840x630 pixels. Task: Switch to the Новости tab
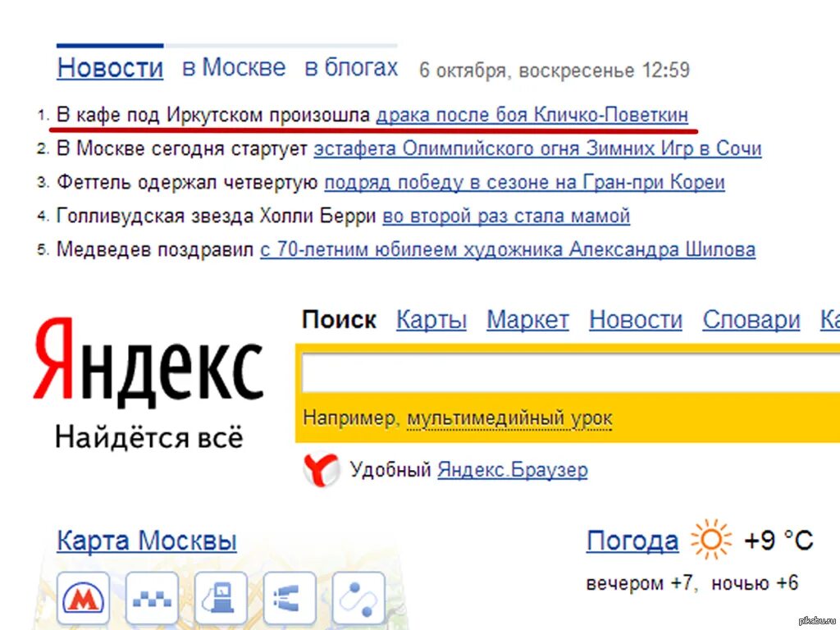coord(110,68)
